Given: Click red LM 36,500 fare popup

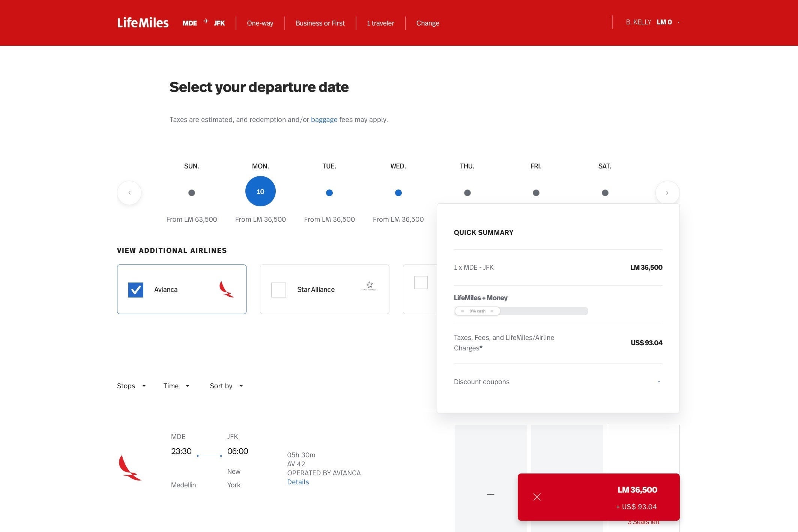Looking at the screenshot, I should point(598,497).
